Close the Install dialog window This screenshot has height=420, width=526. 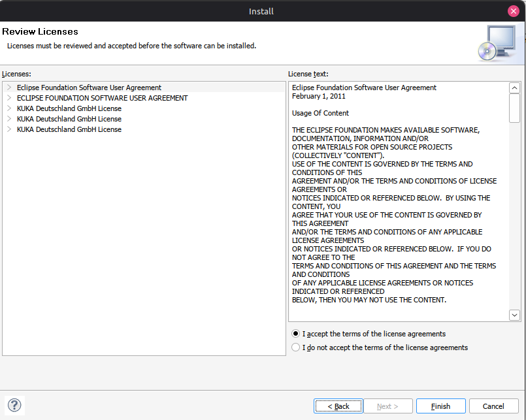(513, 11)
